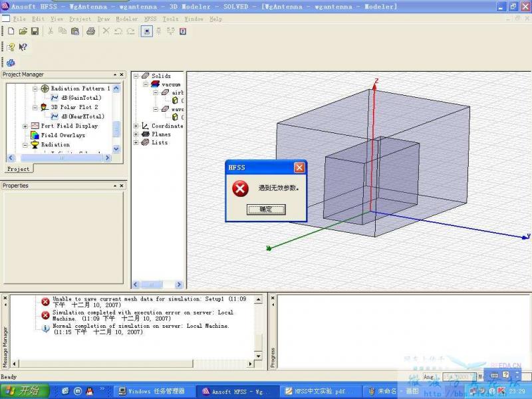The width and height of the screenshot is (532, 399).
Task: Click Project Manager vertical scrollbar thumb
Action: (x=116, y=129)
